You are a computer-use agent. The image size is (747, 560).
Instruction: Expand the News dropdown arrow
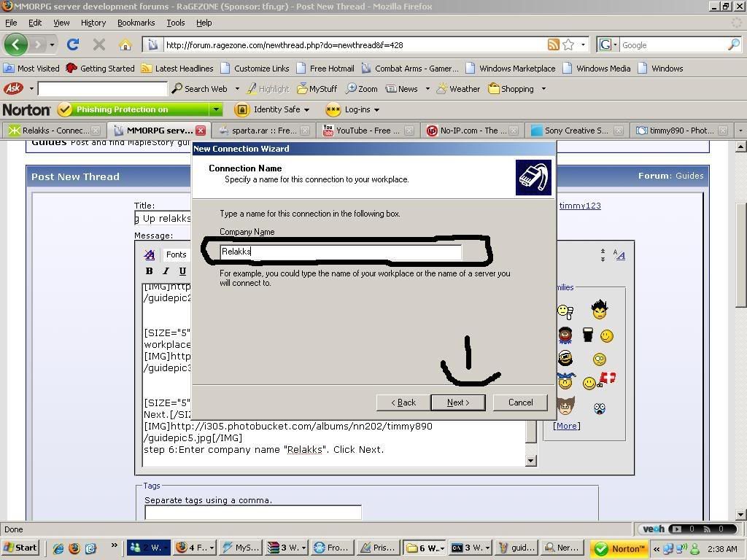click(x=427, y=88)
